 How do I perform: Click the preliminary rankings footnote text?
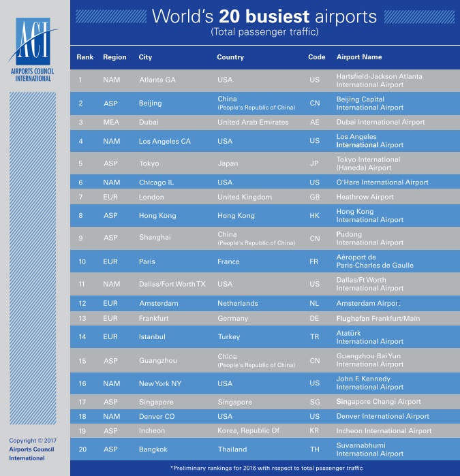pos(266,468)
